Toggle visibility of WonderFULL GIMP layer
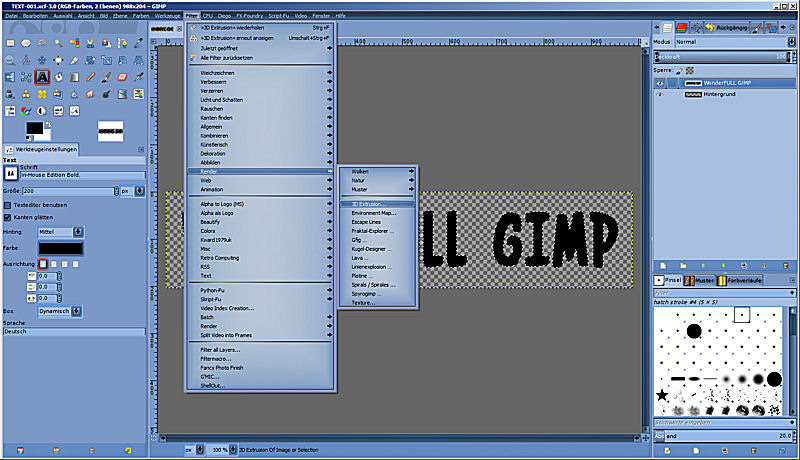800x460 pixels. pyautogui.click(x=660, y=83)
